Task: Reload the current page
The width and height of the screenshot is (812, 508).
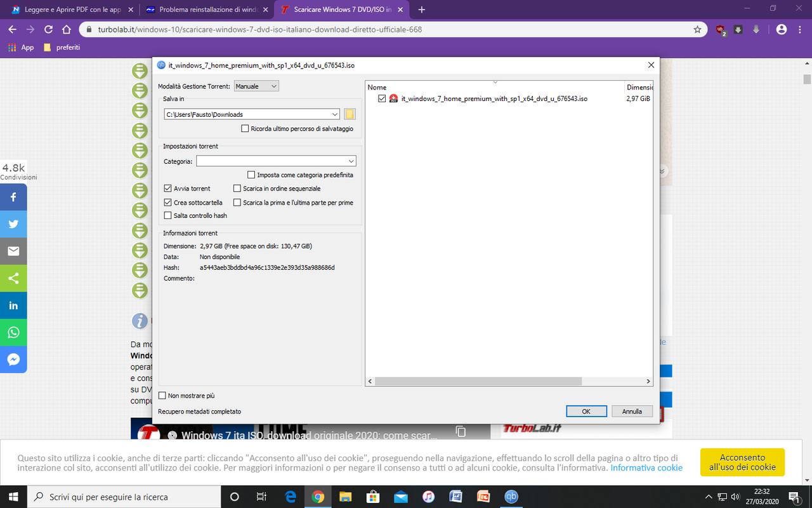Action: (48, 29)
